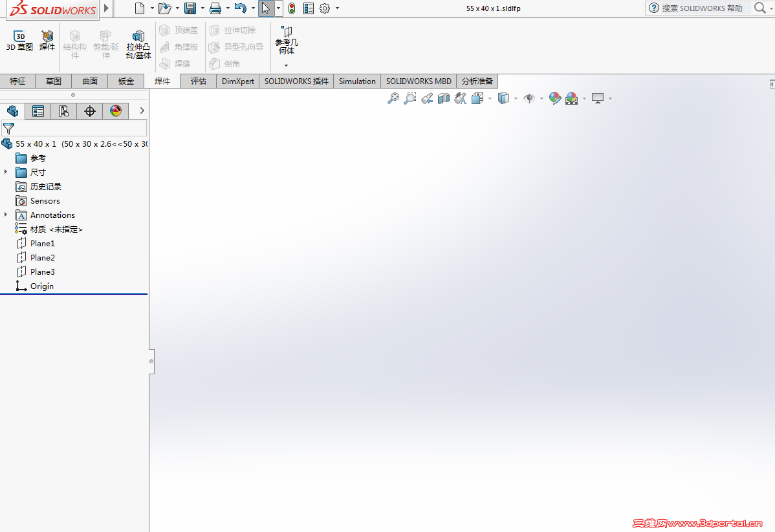Click the New document icon

tap(140, 8)
